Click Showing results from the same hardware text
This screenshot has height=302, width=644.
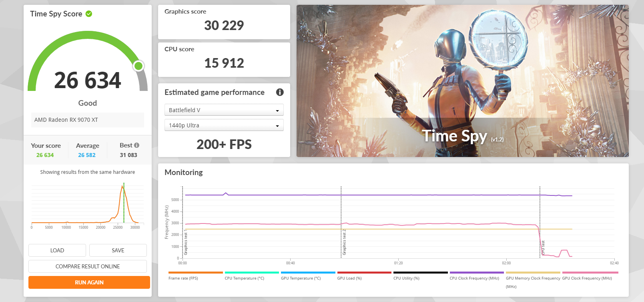pos(88,172)
